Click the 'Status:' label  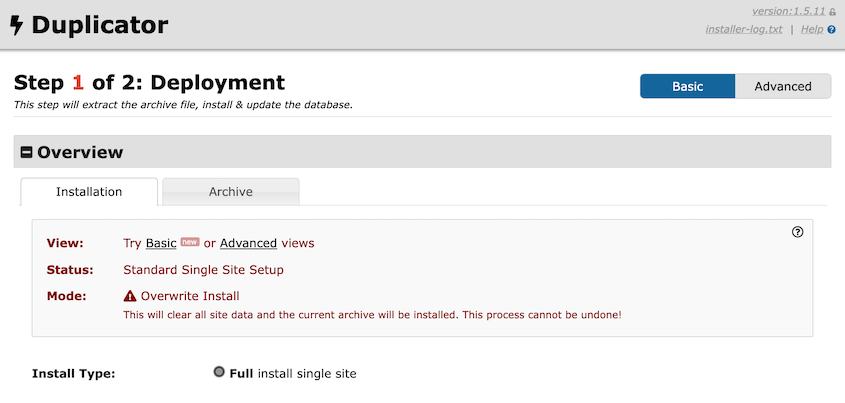point(70,270)
